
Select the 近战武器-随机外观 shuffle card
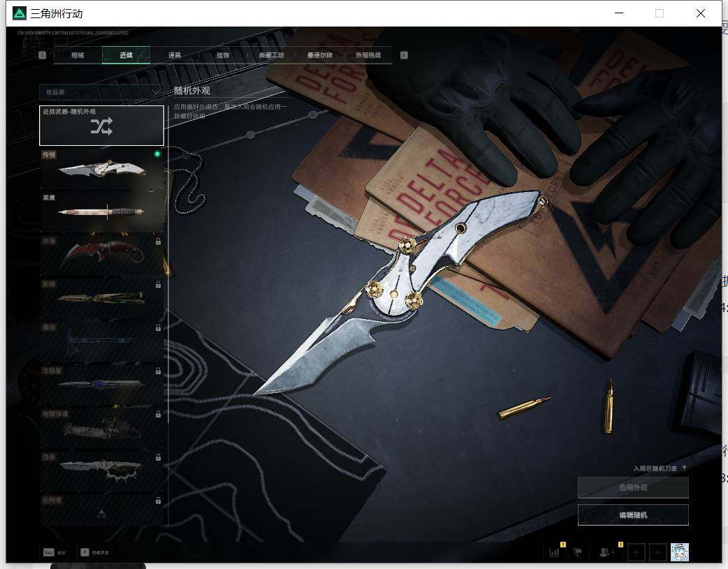101,125
